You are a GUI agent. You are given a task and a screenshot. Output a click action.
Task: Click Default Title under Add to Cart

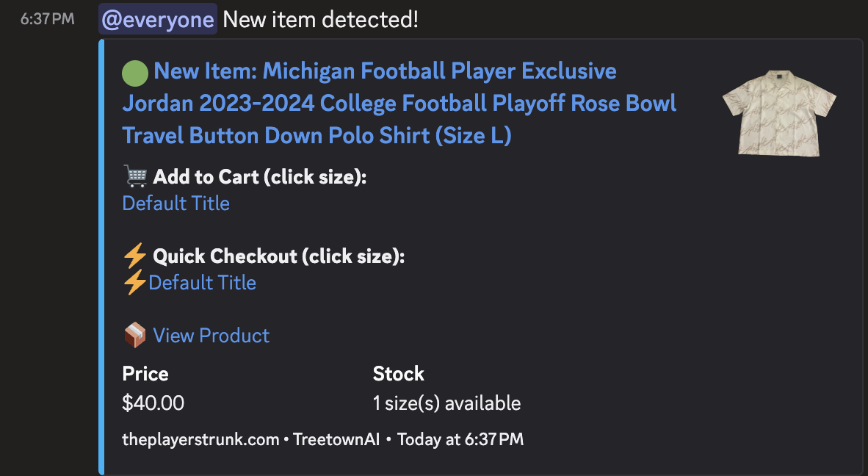pyautogui.click(x=176, y=203)
